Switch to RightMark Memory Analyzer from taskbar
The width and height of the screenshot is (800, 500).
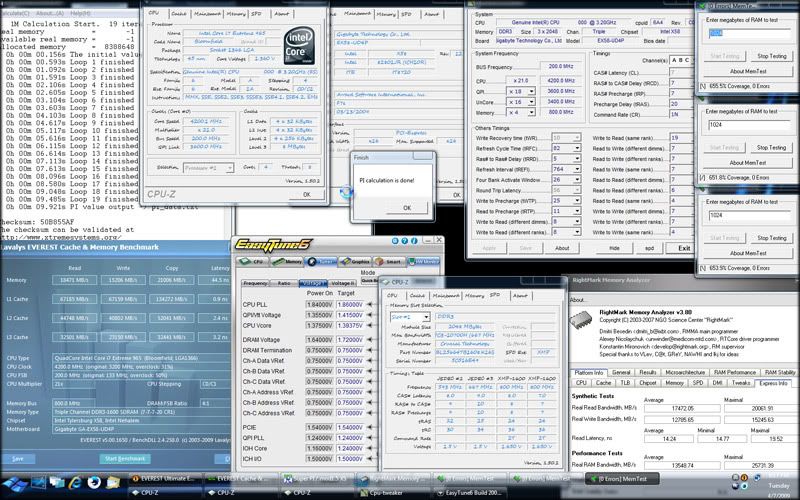393,479
